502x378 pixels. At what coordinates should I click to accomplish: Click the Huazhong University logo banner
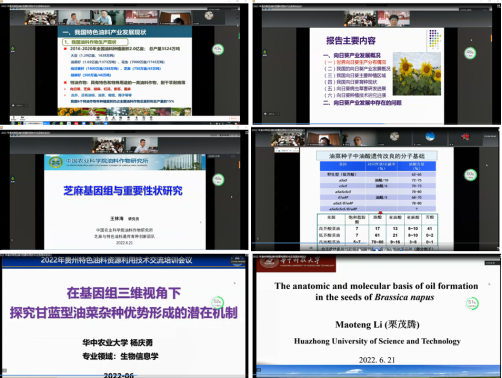point(296,264)
